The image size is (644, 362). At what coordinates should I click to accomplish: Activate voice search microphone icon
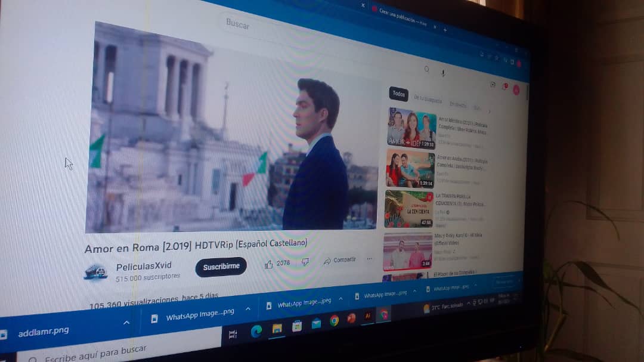(x=443, y=73)
